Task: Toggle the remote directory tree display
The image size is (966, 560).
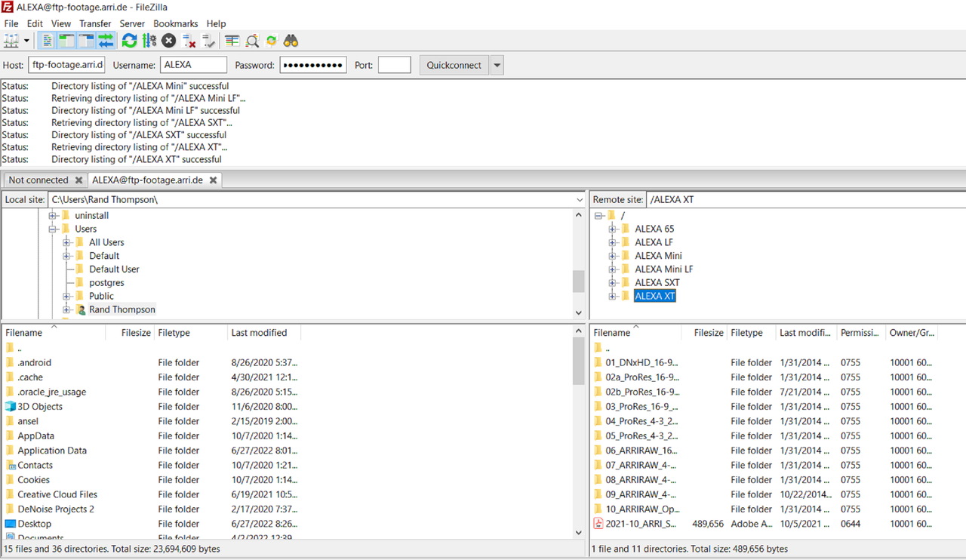Action: [x=86, y=41]
